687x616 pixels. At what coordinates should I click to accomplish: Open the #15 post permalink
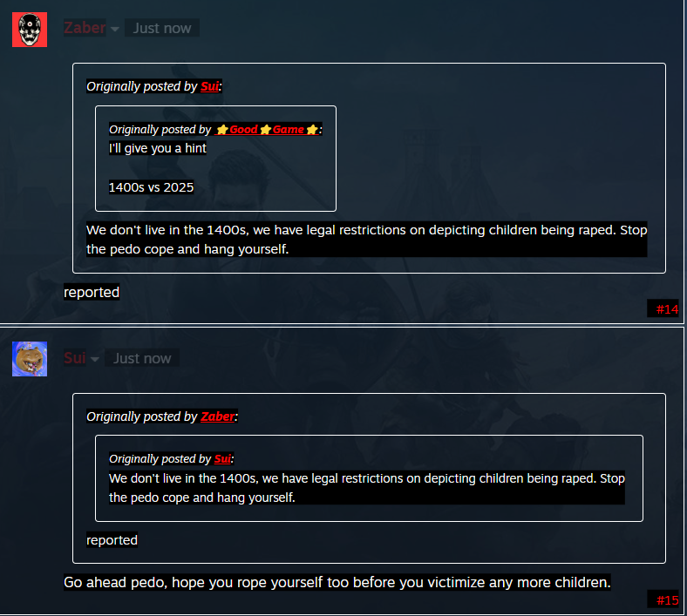click(667, 600)
